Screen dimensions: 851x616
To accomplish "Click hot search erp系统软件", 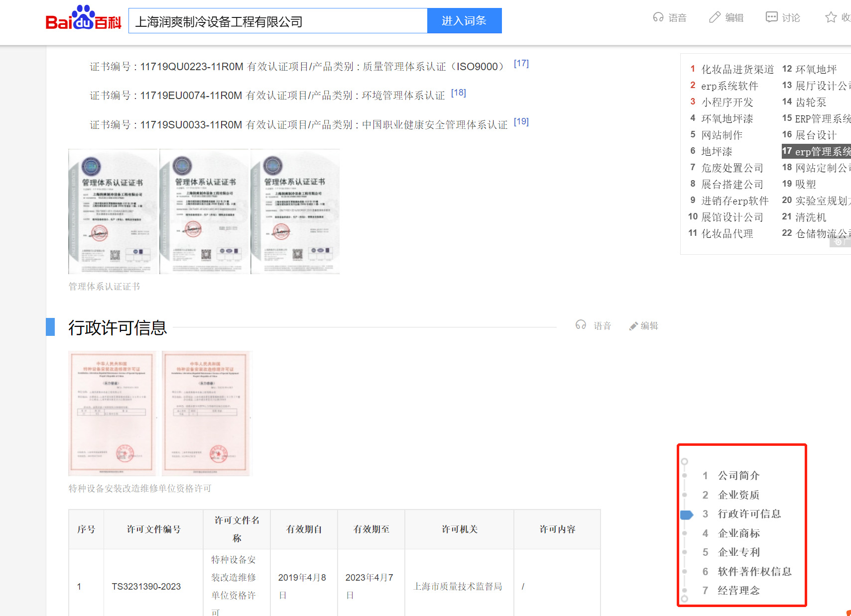I will click(729, 86).
